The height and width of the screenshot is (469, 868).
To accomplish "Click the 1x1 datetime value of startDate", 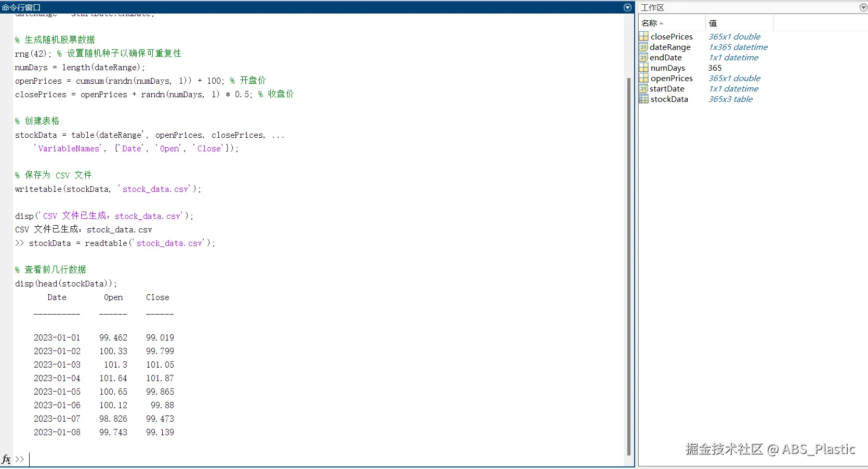I will [x=733, y=88].
